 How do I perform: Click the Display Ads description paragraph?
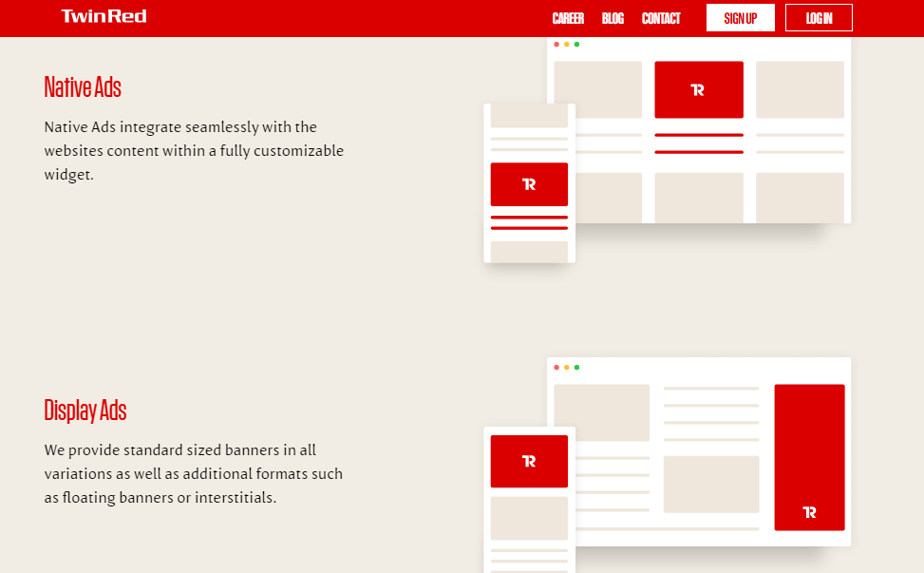194,474
